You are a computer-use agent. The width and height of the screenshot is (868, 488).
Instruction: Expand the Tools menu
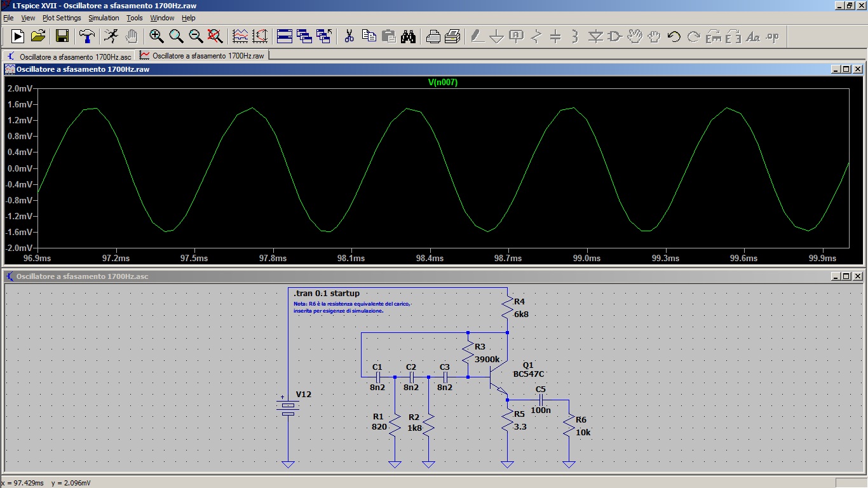[x=135, y=18]
